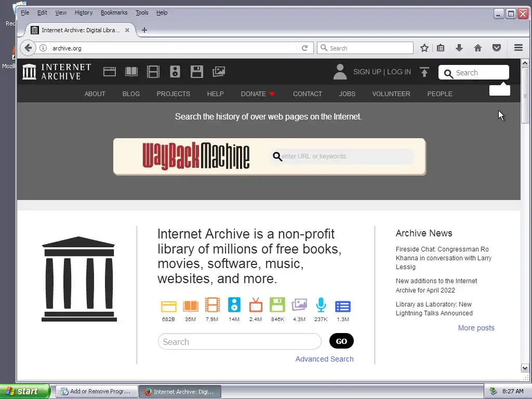532x399 pixels.
Task: Focus the Wayback Machine URL input field
Action: [x=343, y=156]
